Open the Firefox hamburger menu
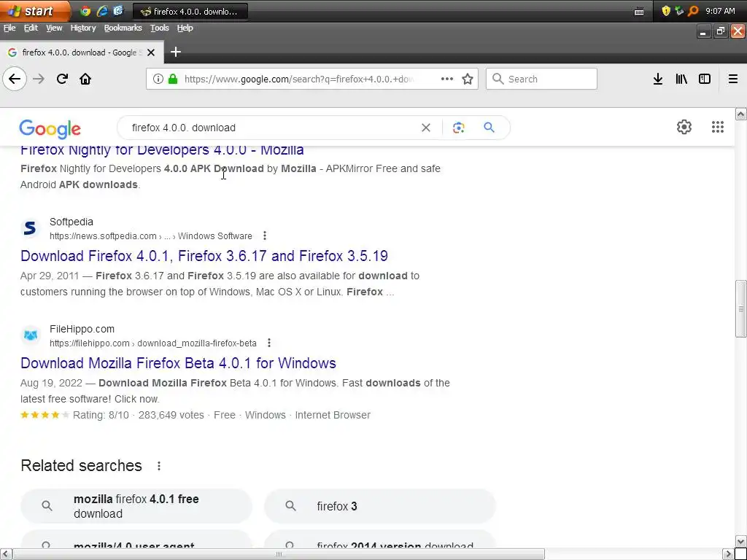 [733, 79]
